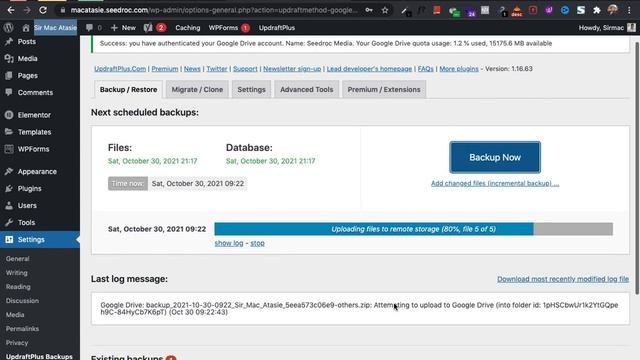Switch to Backup / Restore tab
This screenshot has width=640, height=360.
tap(129, 89)
